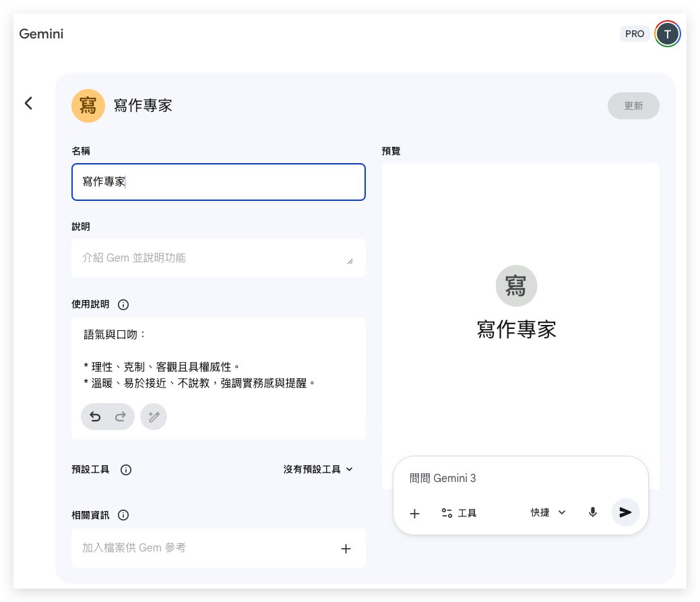Image resolution: width=700 pixels, height=602 pixels.
Task: Click the 加入檔案供 Gem 參考 field
Action: tap(218, 548)
